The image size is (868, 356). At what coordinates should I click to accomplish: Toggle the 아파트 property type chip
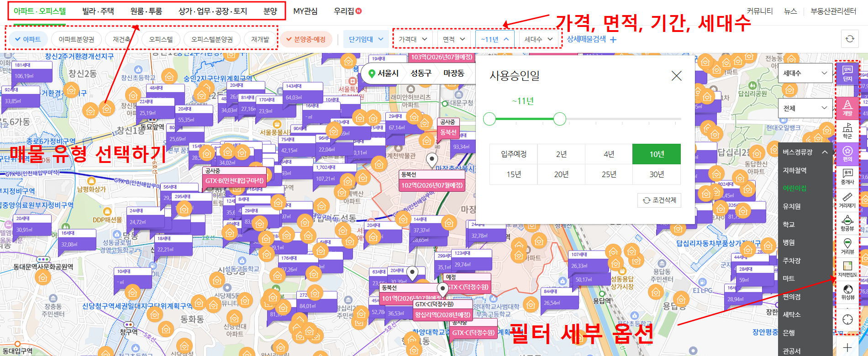27,39
